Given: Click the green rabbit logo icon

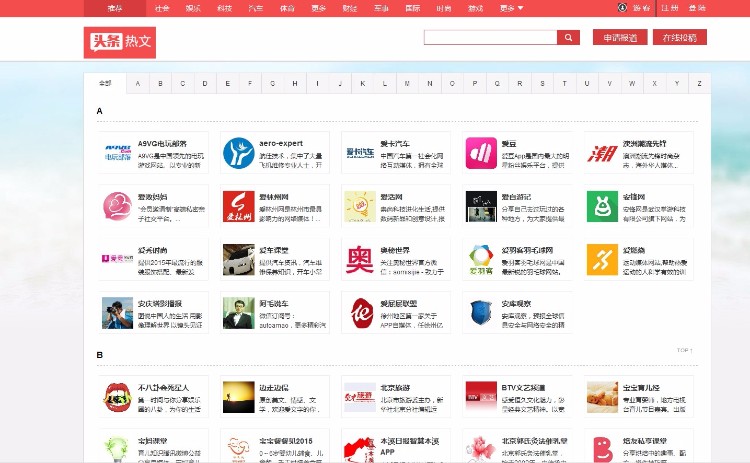Looking at the screenshot, I should tap(602, 206).
